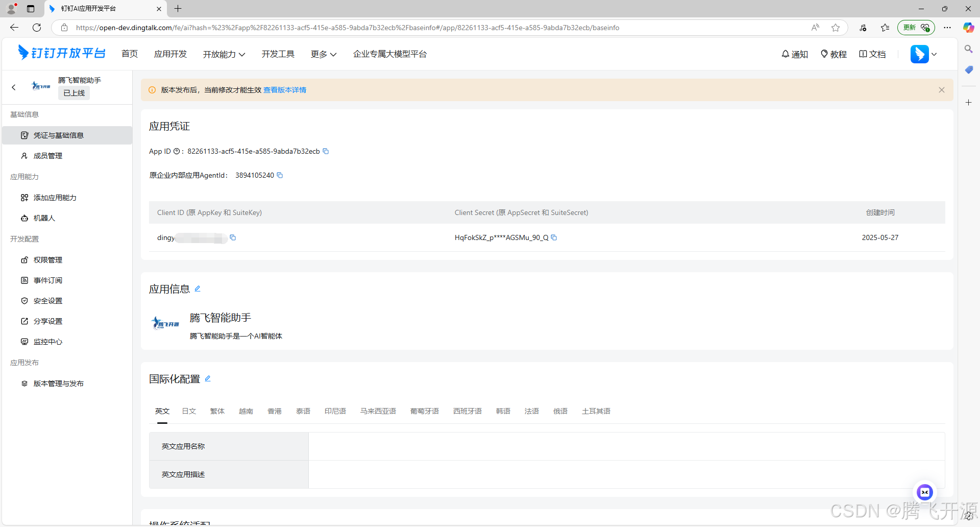The width and height of the screenshot is (980, 527).
Task: Open 文档 documentation
Action: (x=872, y=54)
